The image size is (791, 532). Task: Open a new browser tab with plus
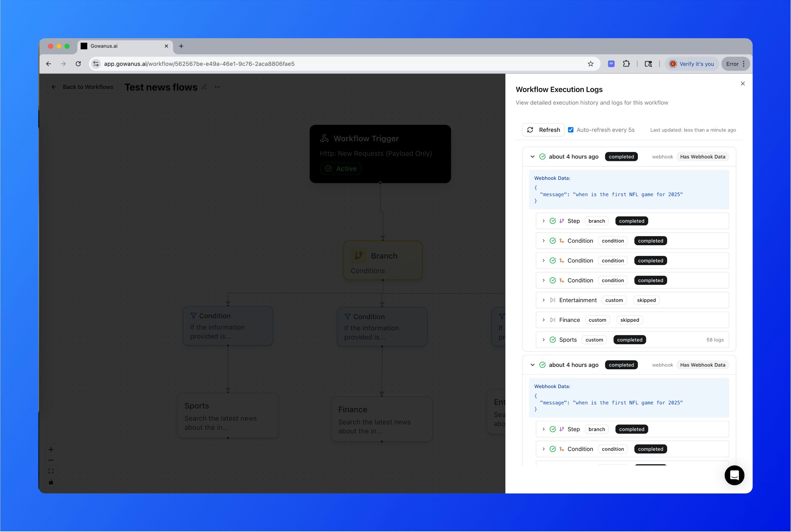point(181,46)
